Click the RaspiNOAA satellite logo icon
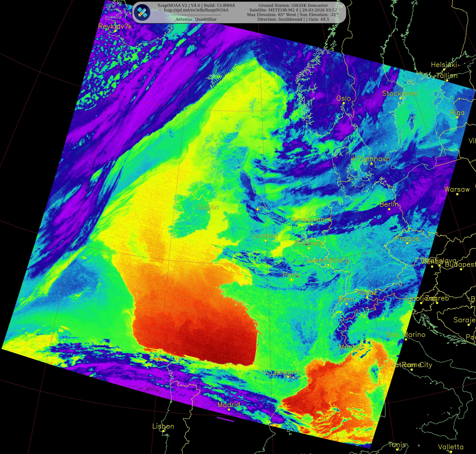This screenshot has width=476, height=454. [x=142, y=12]
